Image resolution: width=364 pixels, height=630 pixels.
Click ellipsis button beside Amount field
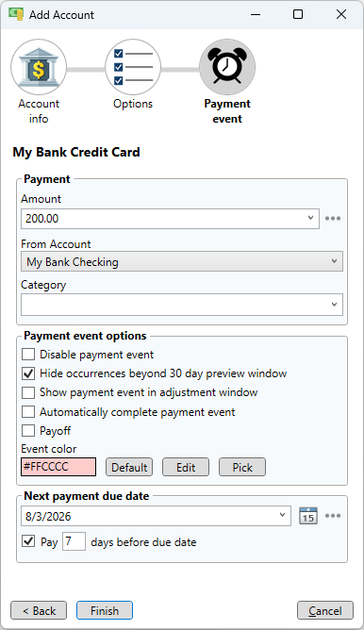333,219
